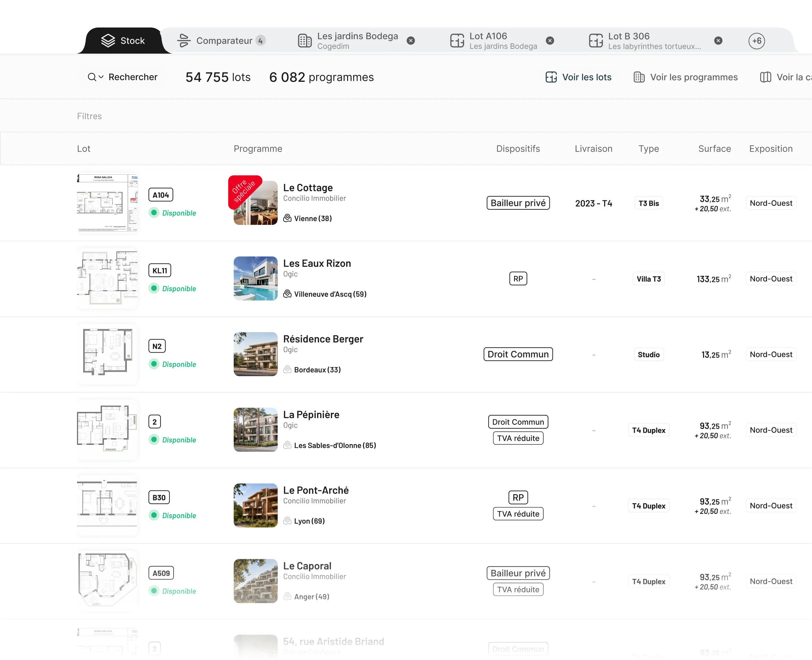This screenshot has height=660, width=812.
Task: Sort by Surface column header
Action: click(x=714, y=148)
